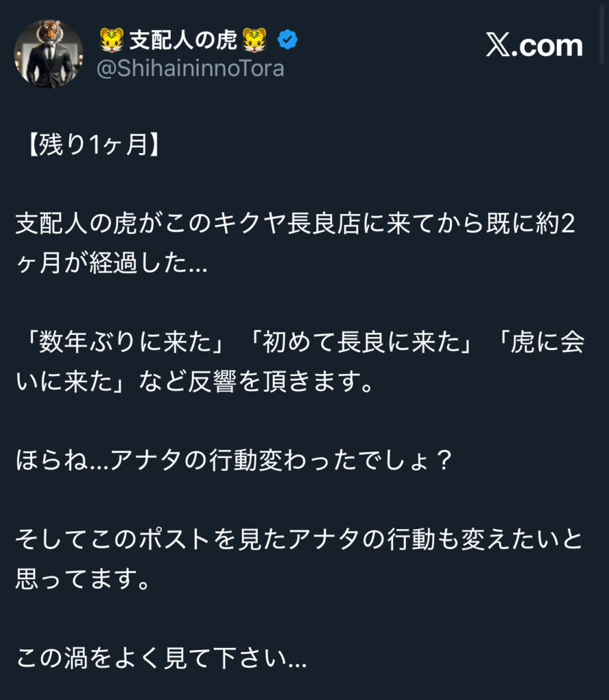Viewport: 609px width, 700px height.
Task: Click the 【残り1ヶ月】 heading line
Action: (88, 146)
